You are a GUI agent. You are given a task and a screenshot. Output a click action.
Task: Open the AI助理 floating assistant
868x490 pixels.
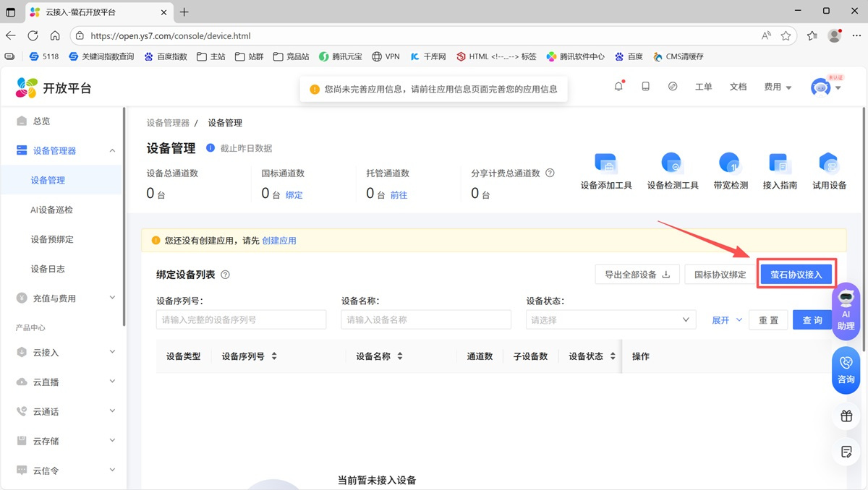846,309
